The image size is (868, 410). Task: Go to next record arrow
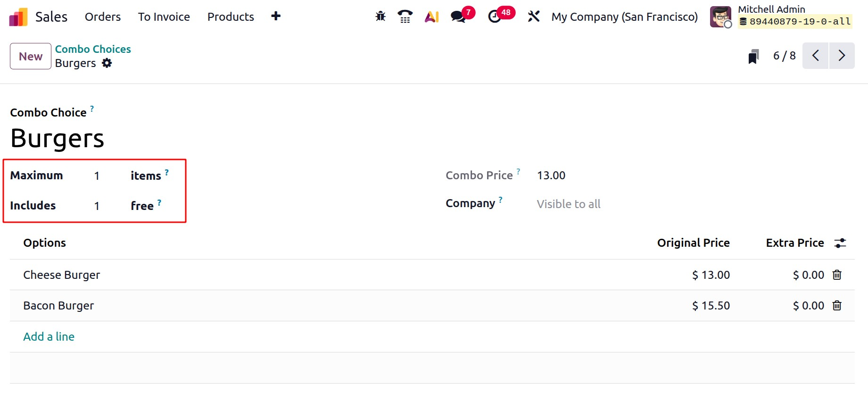842,56
